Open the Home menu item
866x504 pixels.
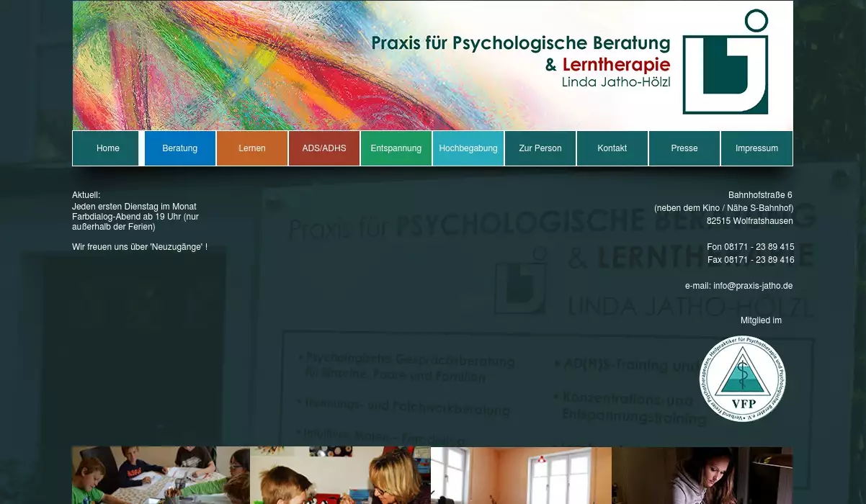click(107, 148)
